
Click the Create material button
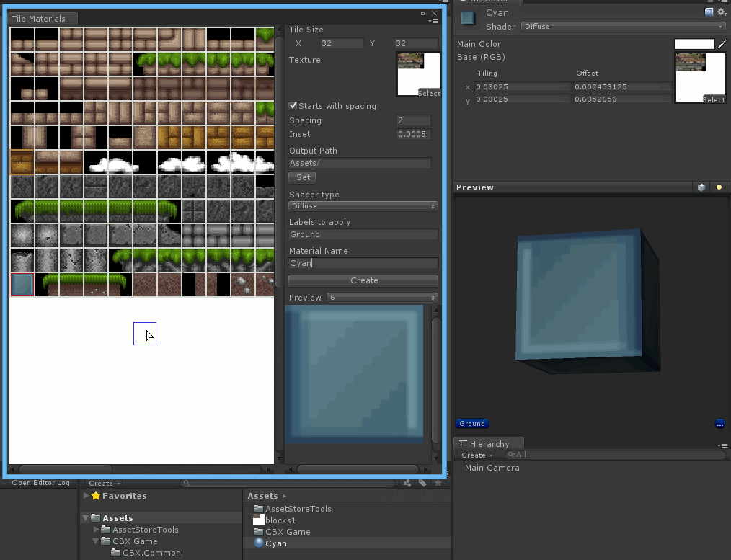[363, 280]
